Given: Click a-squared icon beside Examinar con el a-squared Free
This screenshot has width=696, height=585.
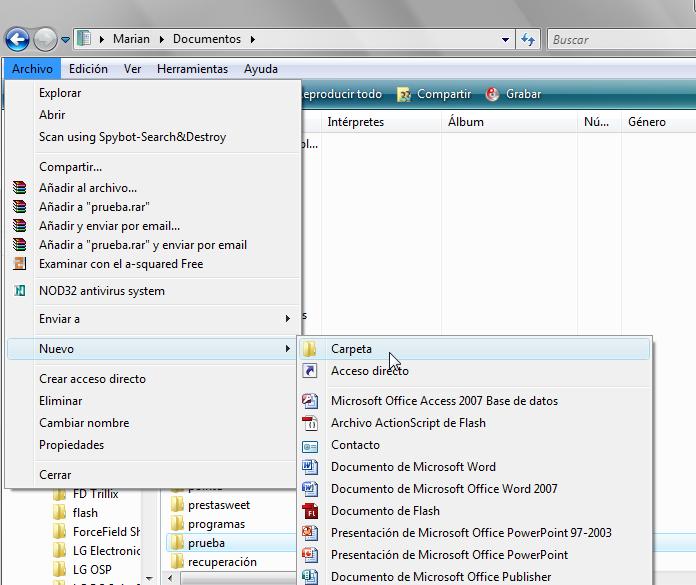Looking at the screenshot, I should (x=20, y=264).
